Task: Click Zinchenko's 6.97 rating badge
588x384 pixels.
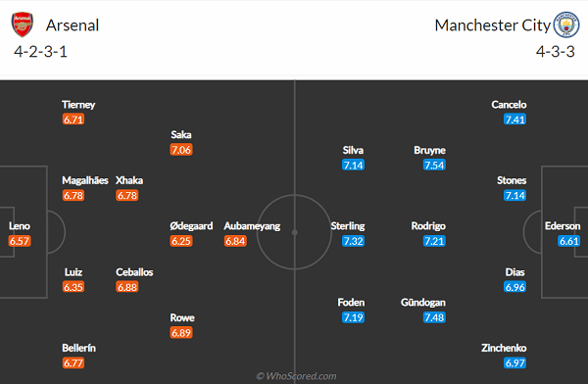Action: coord(514,363)
